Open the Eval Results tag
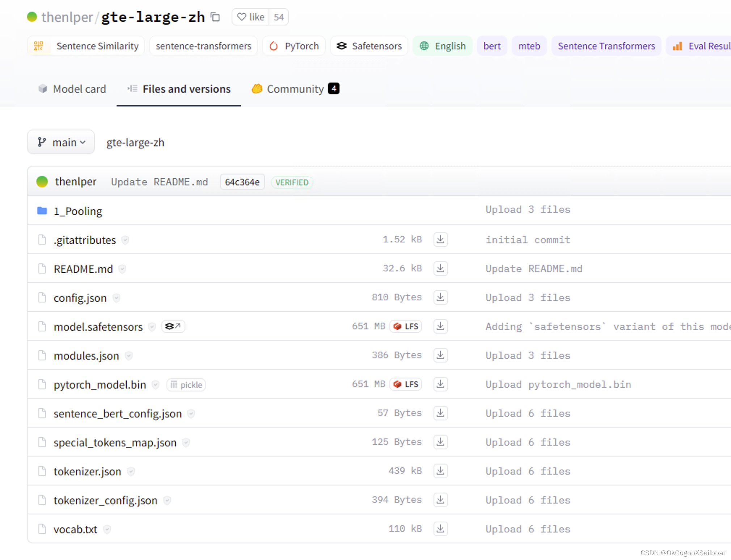 click(x=699, y=46)
